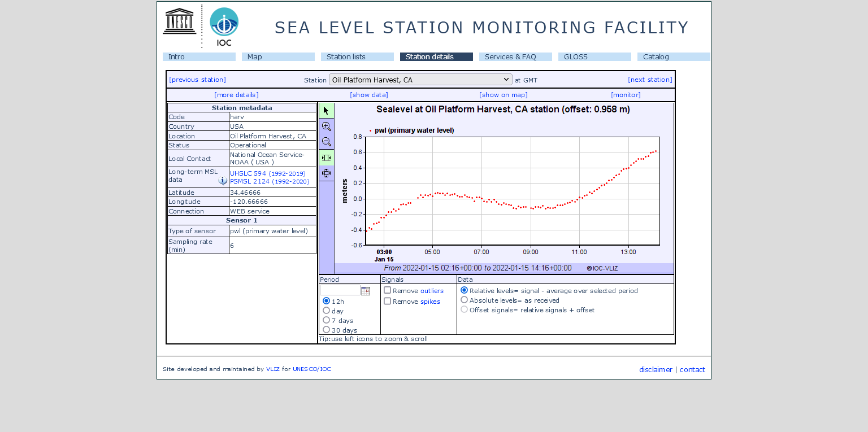Open the Map tab

[278, 57]
